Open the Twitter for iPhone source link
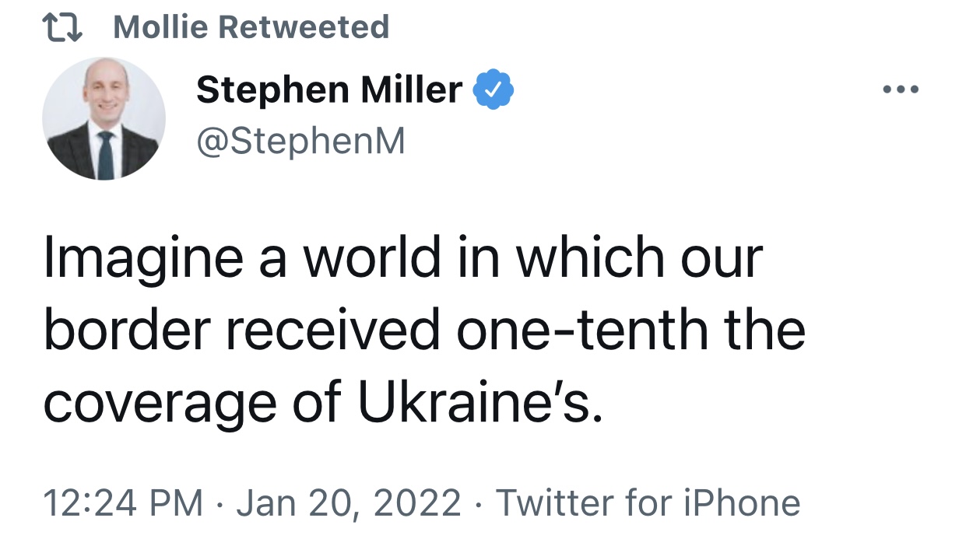The width and height of the screenshot is (966, 560). pyautogui.click(x=648, y=502)
